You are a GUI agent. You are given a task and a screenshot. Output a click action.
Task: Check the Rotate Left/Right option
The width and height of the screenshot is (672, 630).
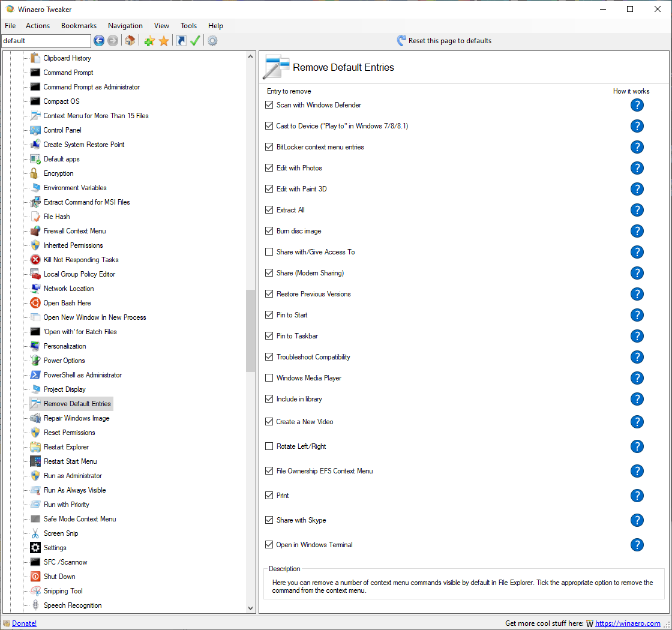(x=269, y=446)
